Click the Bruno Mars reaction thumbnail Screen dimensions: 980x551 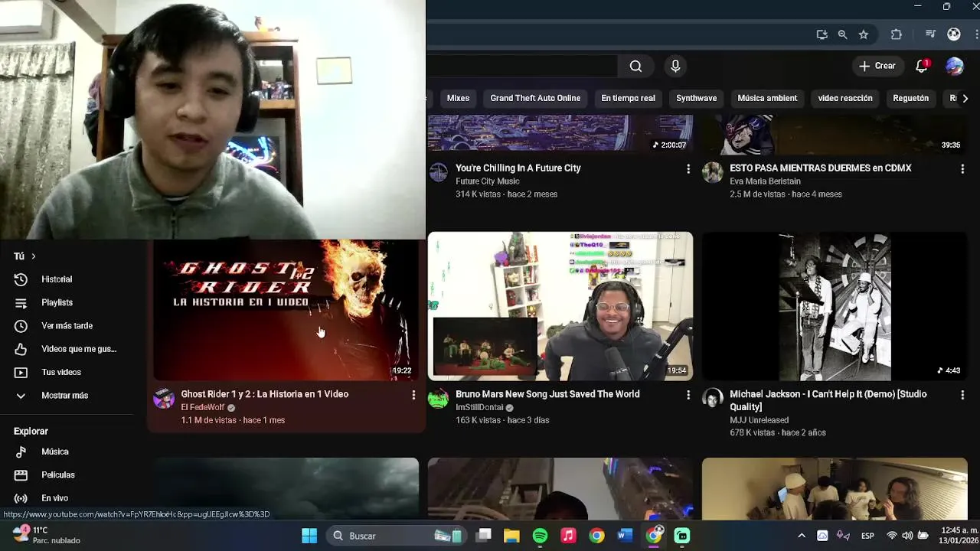(x=560, y=306)
